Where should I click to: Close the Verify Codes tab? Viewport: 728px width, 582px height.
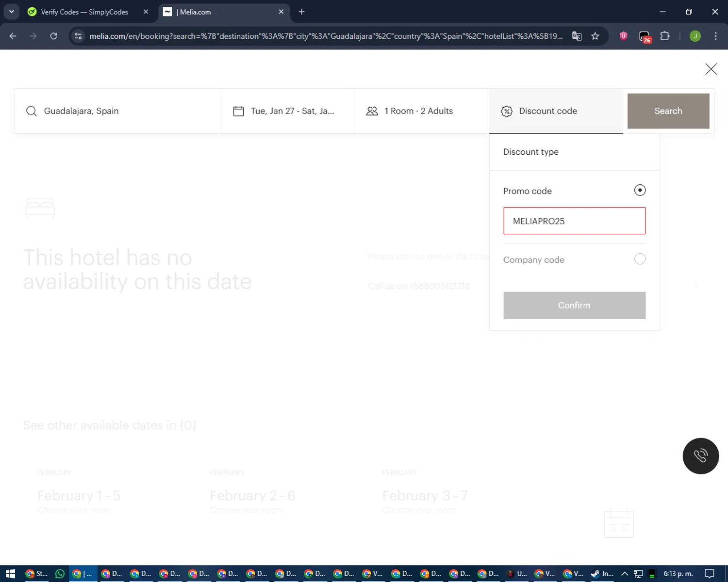[x=146, y=12]
